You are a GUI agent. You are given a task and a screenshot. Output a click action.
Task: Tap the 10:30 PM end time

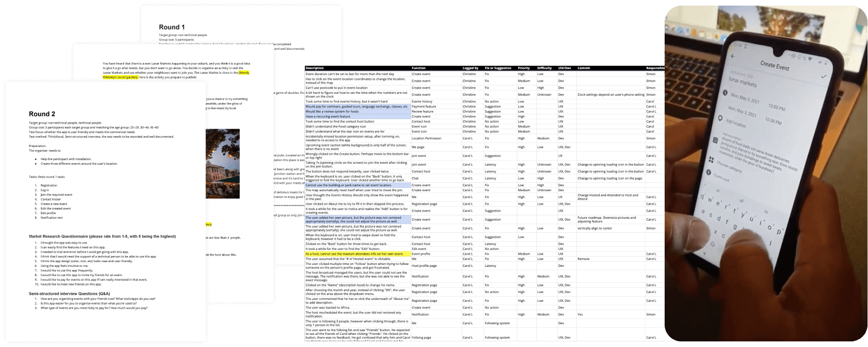click(x=772, y=121)
